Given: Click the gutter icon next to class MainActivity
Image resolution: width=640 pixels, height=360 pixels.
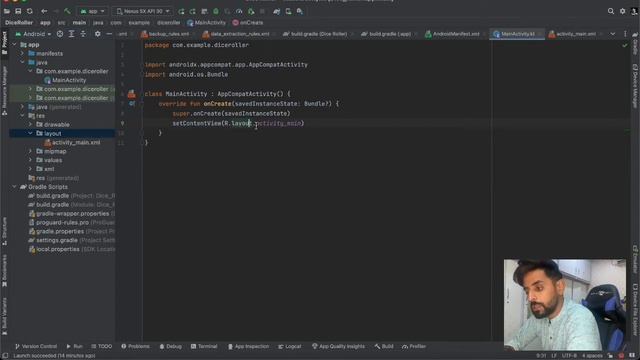Looking at the screenshot, I should pos(131,94).
